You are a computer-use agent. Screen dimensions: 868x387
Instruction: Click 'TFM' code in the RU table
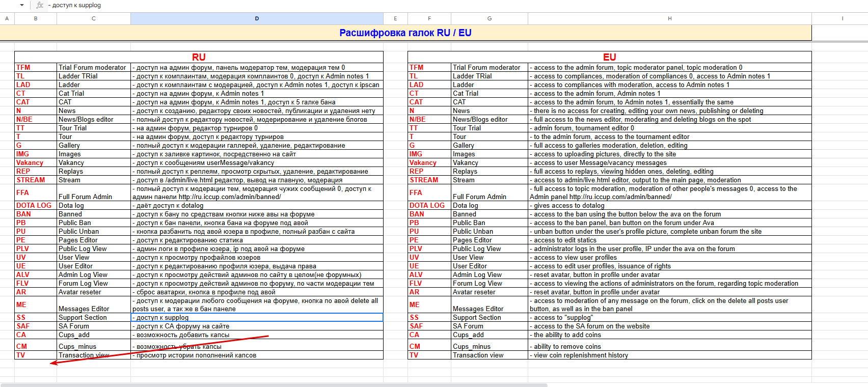click(x=23, y=67)
